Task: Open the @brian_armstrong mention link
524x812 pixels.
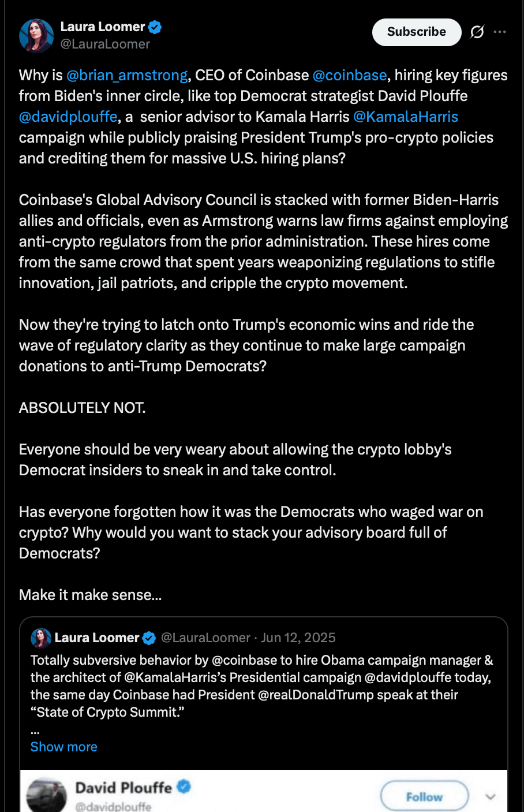Action: [127, 76]
